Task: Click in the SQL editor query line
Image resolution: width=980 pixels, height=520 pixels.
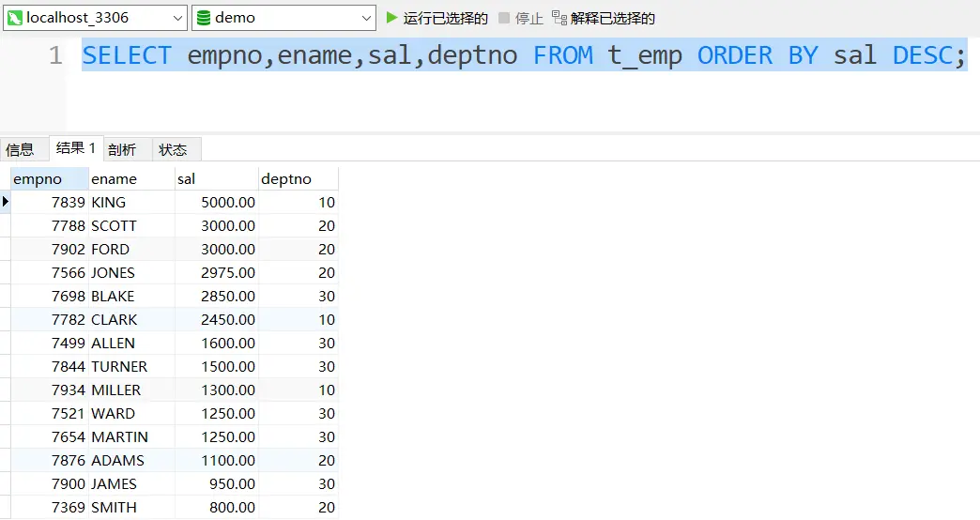Action: point(524,55)
